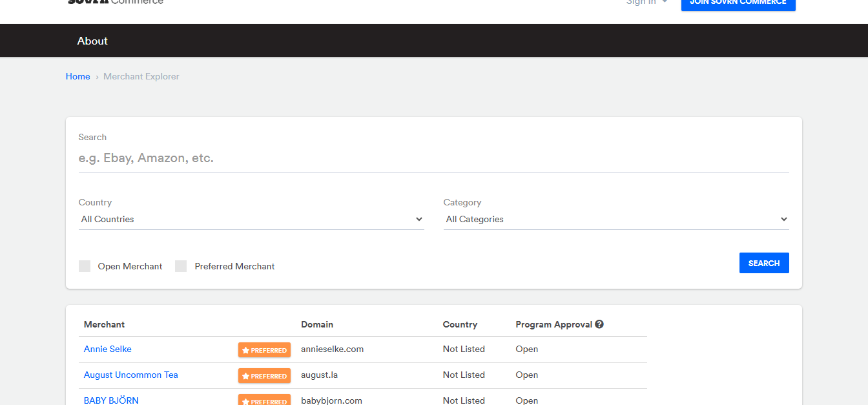This screenshot has height=405, width=868.
Task: Open the BABY BJÖRN merchant link
Action: pos(111,400)
